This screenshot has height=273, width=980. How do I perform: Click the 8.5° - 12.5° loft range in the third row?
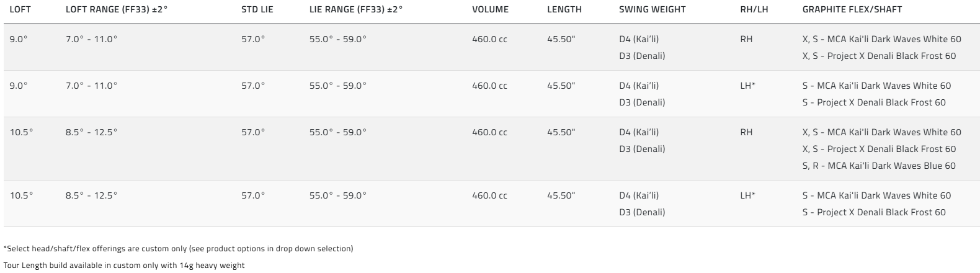coord(91,132)
